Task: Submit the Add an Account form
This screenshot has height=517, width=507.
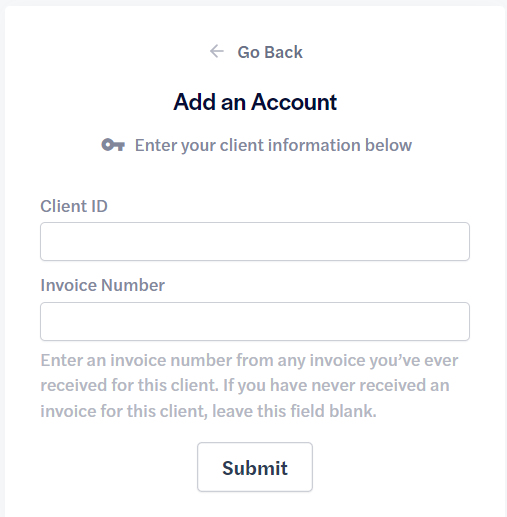Action: [x=255, y=467]
